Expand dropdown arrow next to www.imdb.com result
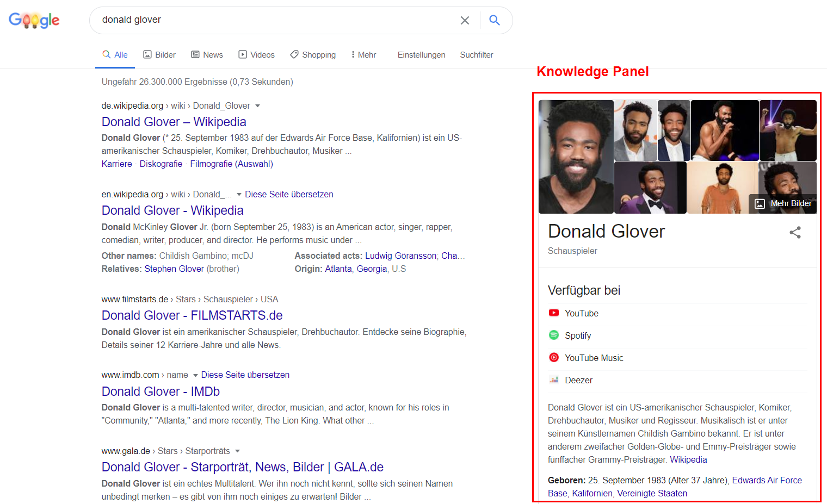The height and width of the screenshot is (504, 827). coord(195,375)
